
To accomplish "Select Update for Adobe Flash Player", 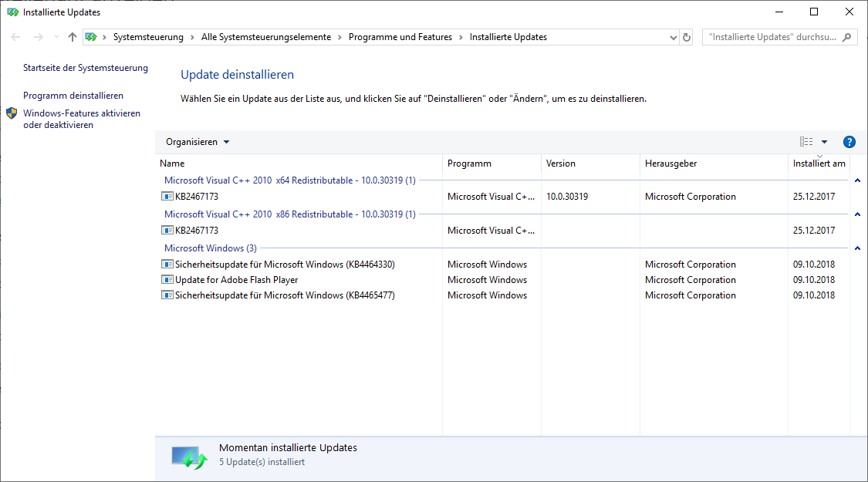I will click(236, 280).
